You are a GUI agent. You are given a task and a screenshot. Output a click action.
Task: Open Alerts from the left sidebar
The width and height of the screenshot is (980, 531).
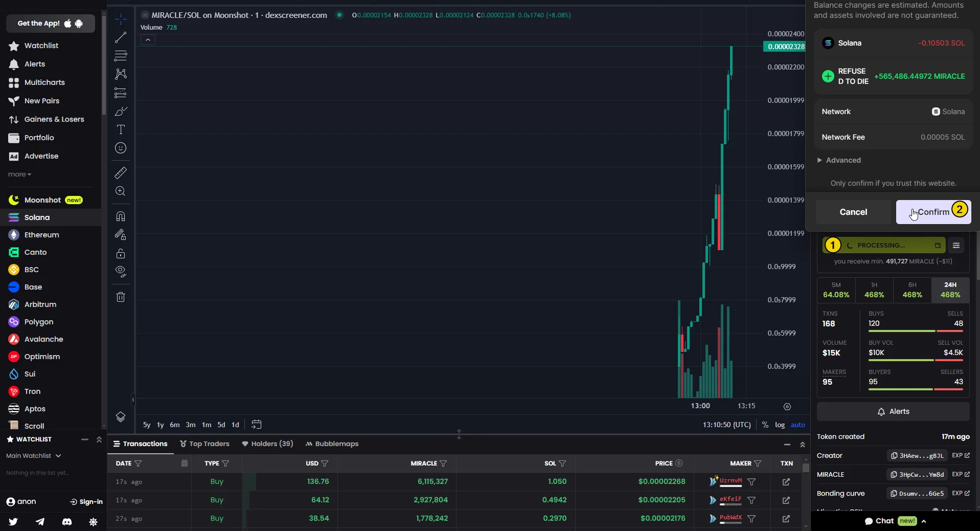34,64
